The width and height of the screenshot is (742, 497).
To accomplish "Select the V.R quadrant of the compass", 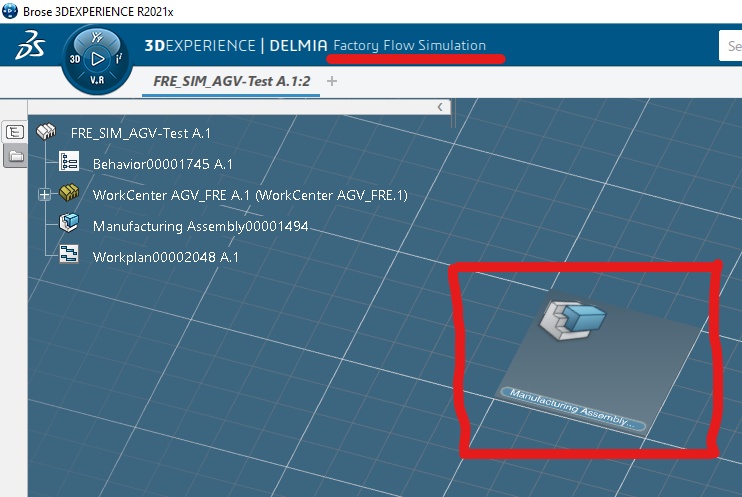I will click(x=97, y=80).
